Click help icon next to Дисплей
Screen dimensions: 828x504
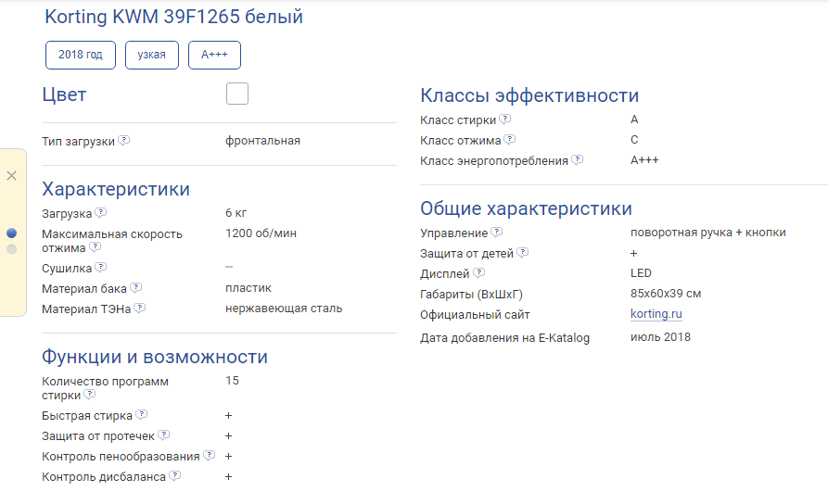pos(479,273)
